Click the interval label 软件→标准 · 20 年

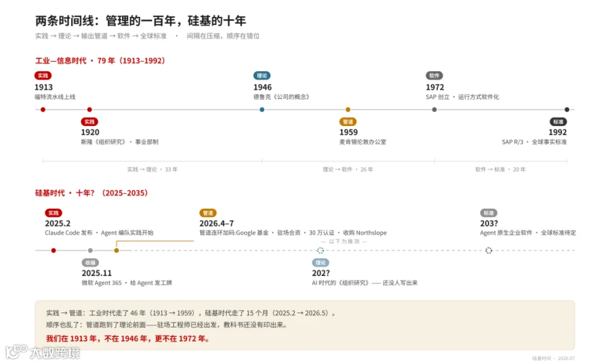click(x=500, y=169)
